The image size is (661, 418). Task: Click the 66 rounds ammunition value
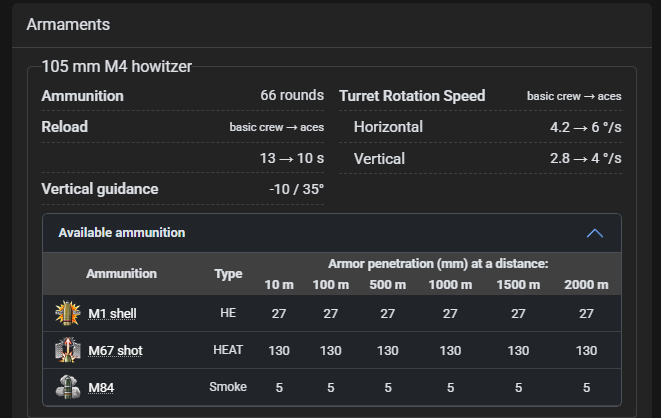point(292,95)
